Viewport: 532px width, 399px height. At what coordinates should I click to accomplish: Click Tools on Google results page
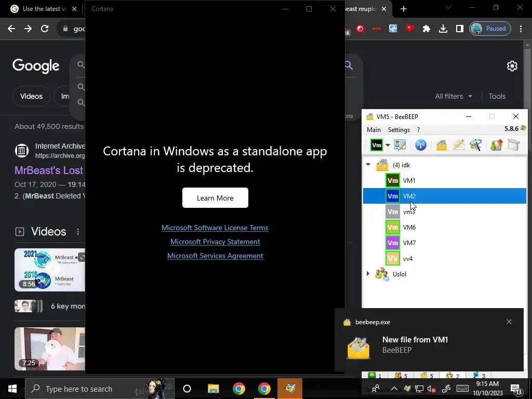tap(497, 96)
